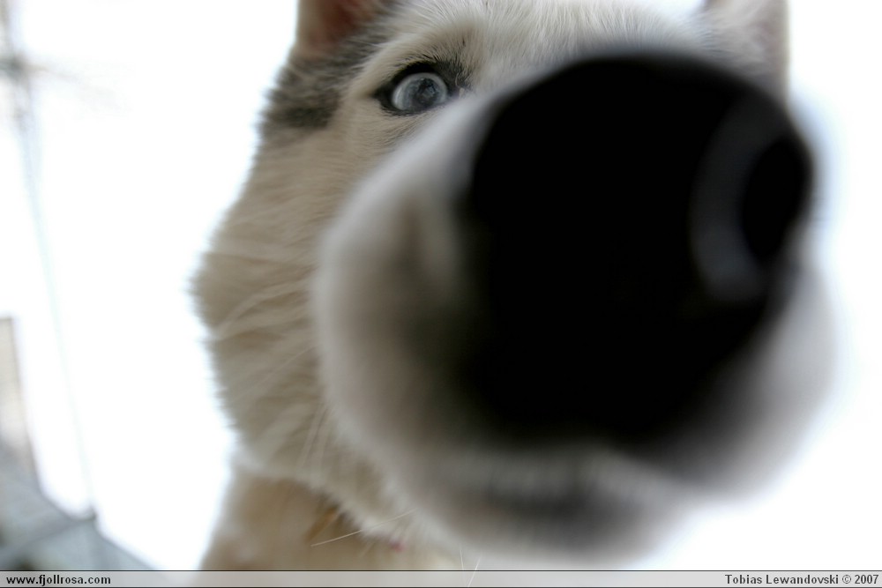Click the www.fjollrosa.com text
882x588 pixels.
(58, 579)
